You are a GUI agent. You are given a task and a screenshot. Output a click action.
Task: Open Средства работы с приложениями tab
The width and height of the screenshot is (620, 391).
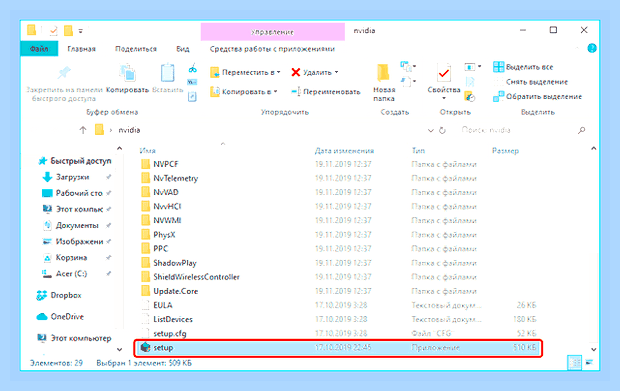pyautogui.click(x=272, y=49)
